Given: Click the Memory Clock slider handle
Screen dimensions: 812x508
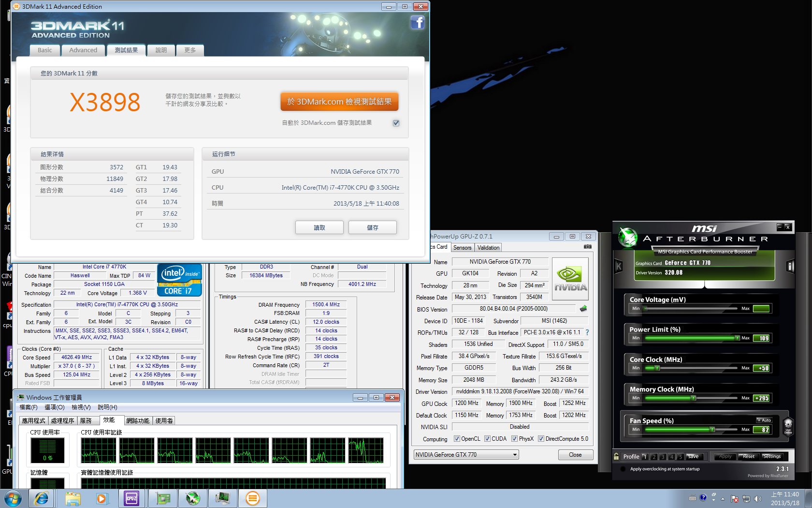Looking at the screenshot, I should point(693,398).
